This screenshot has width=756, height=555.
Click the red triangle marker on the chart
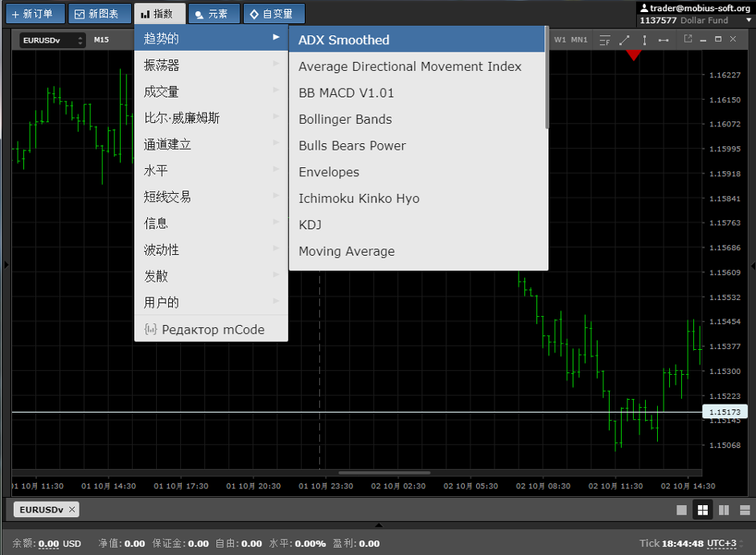click(634, 55)
